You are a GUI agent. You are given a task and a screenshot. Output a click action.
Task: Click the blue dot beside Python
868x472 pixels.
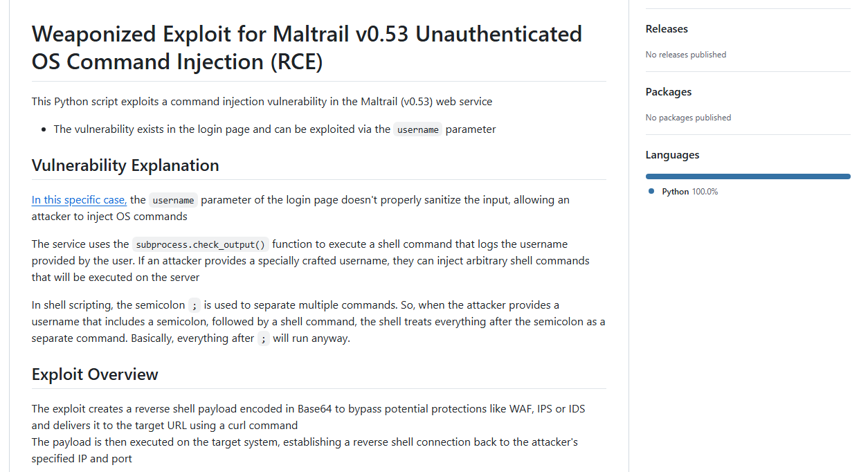pos(651,191)
